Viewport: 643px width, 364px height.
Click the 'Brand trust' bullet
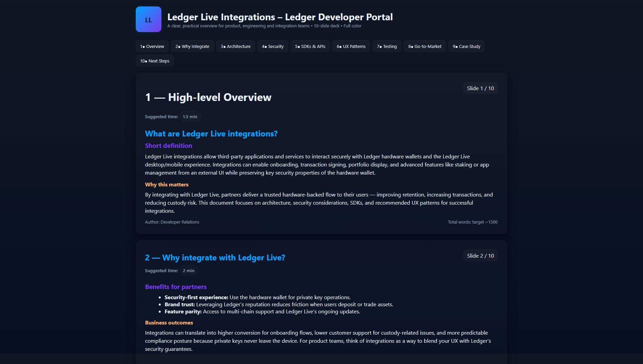pos(279,304)
